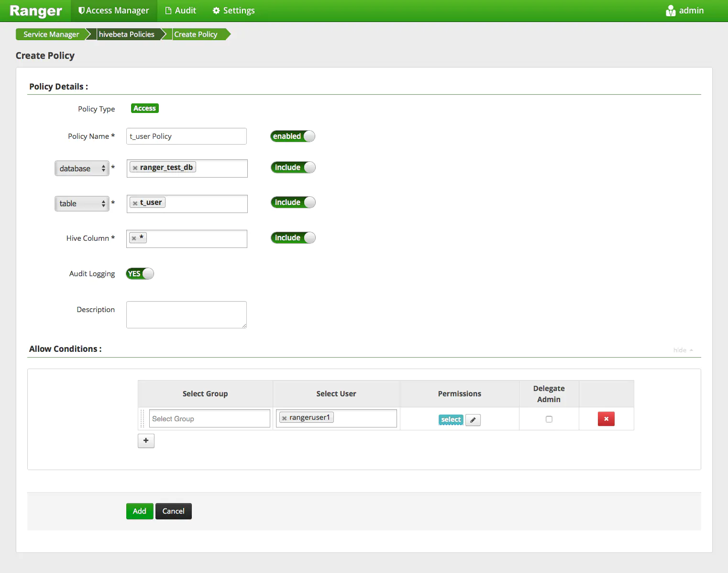Open the Settings menu
The image size is (728, 573).
point(233,11)
